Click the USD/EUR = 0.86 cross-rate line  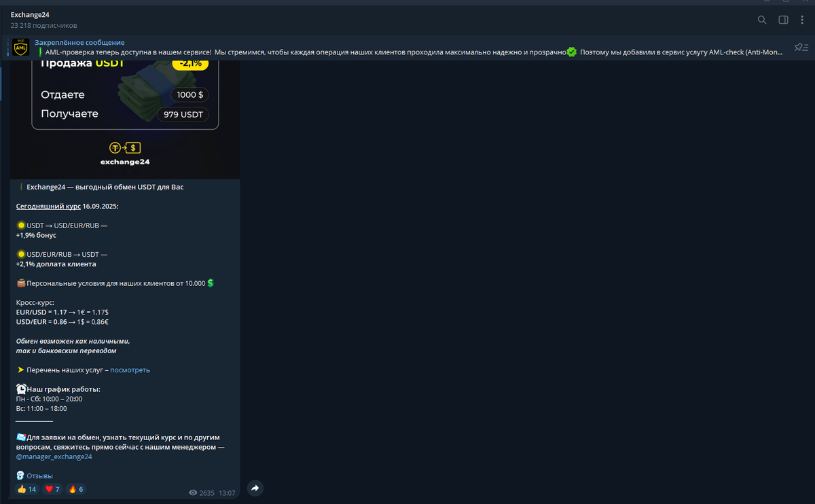62,322
